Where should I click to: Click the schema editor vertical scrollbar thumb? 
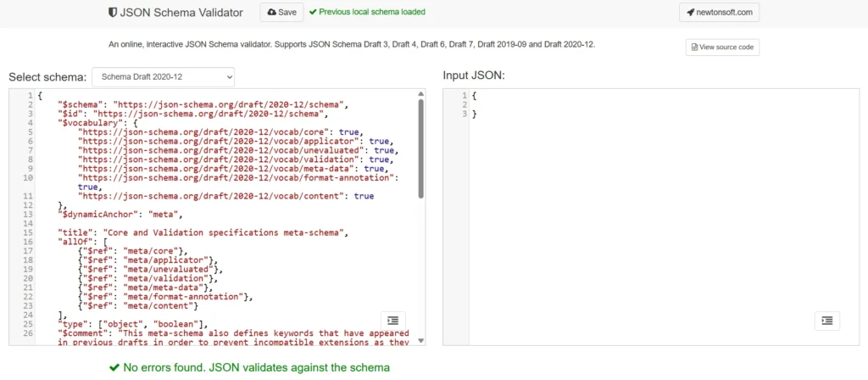point(420,148)
